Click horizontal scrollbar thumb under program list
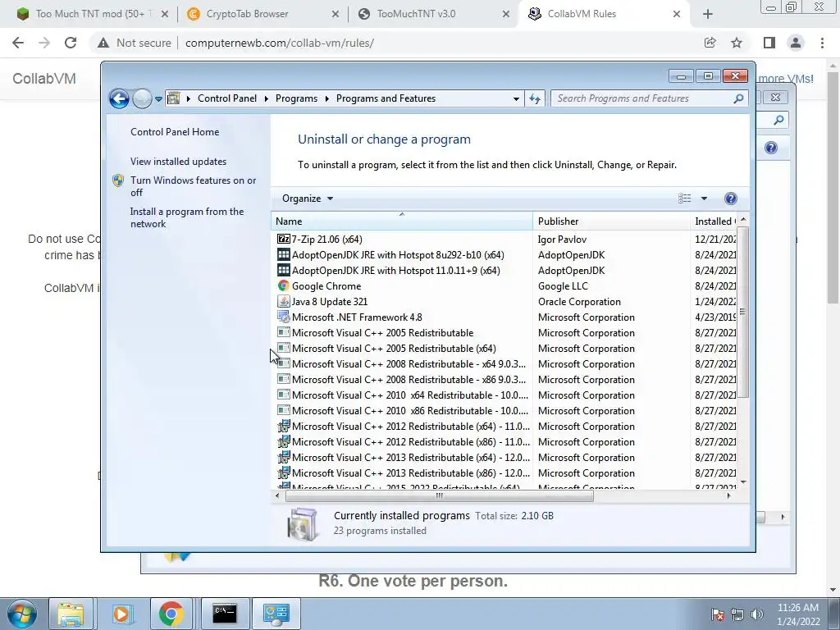This screenshot has width=840, height=630. coord(440,495)
